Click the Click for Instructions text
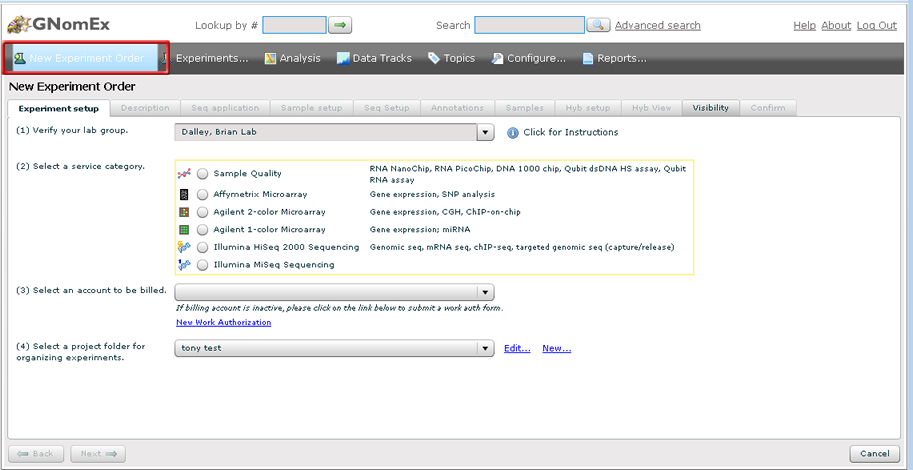The height and width of the screenshot is (470, 913). pyautogui.click(x=571, y=132)
